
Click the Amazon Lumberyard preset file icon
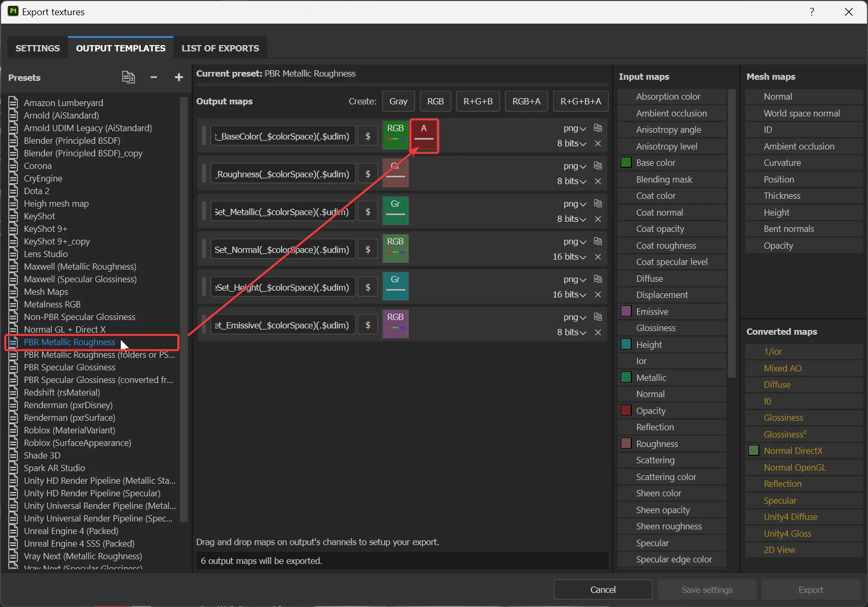click(14, 102)
